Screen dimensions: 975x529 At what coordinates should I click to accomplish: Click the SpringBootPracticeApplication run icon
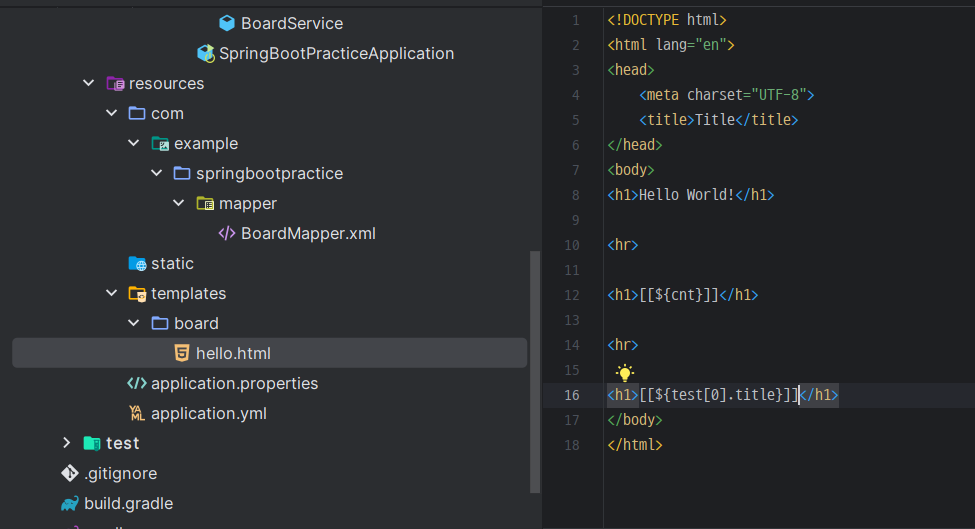pos(206,53)
